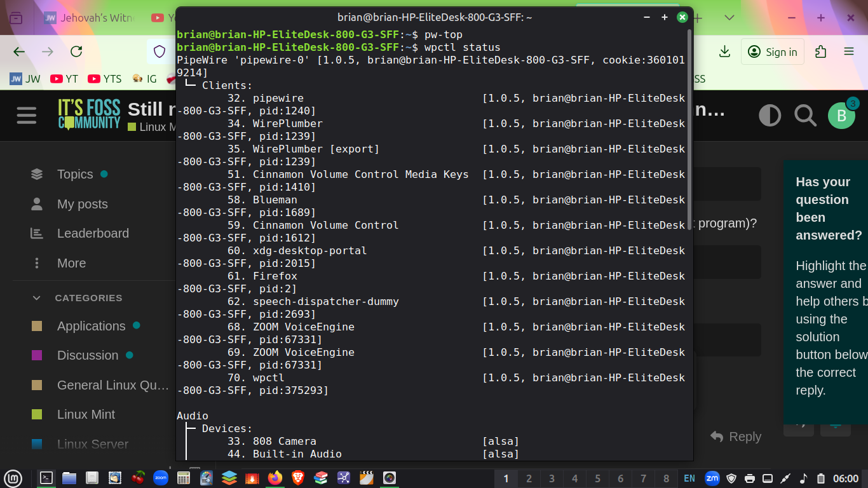Image resolution: width=868 pixels, height=488 pixels.
Task: Click the tracking protection shield icon
Action: 159,52
